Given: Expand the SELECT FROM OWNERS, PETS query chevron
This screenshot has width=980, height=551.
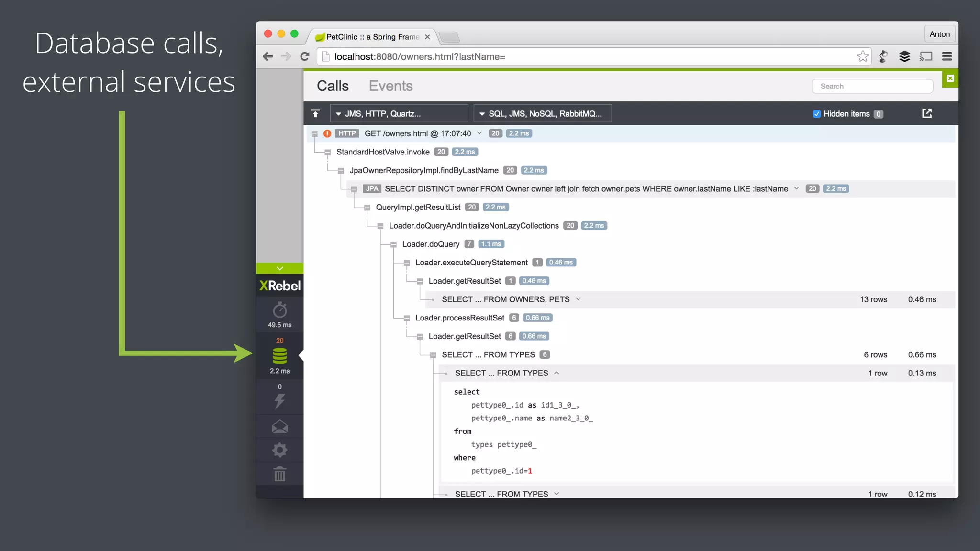Looking at the screenshot, I should (x=578, y=299).
